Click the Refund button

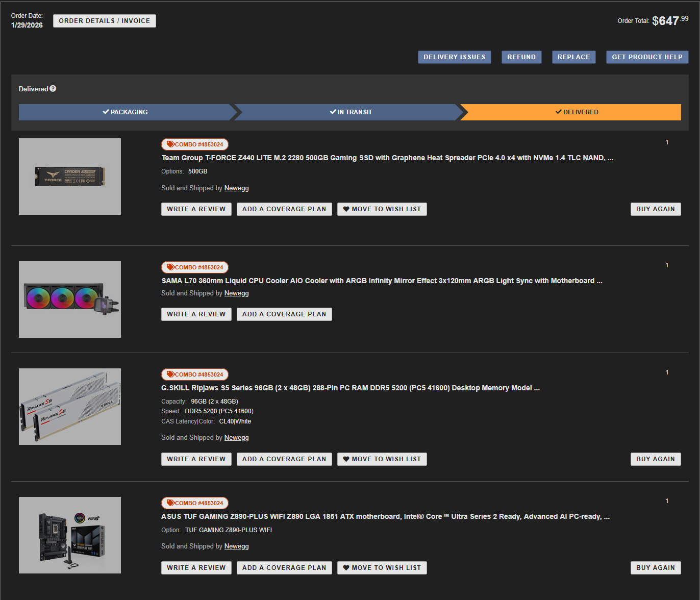(521, 57)
